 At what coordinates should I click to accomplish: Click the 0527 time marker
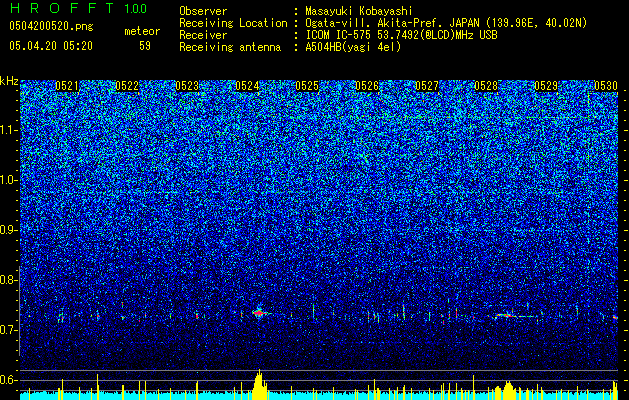point(427,86)
